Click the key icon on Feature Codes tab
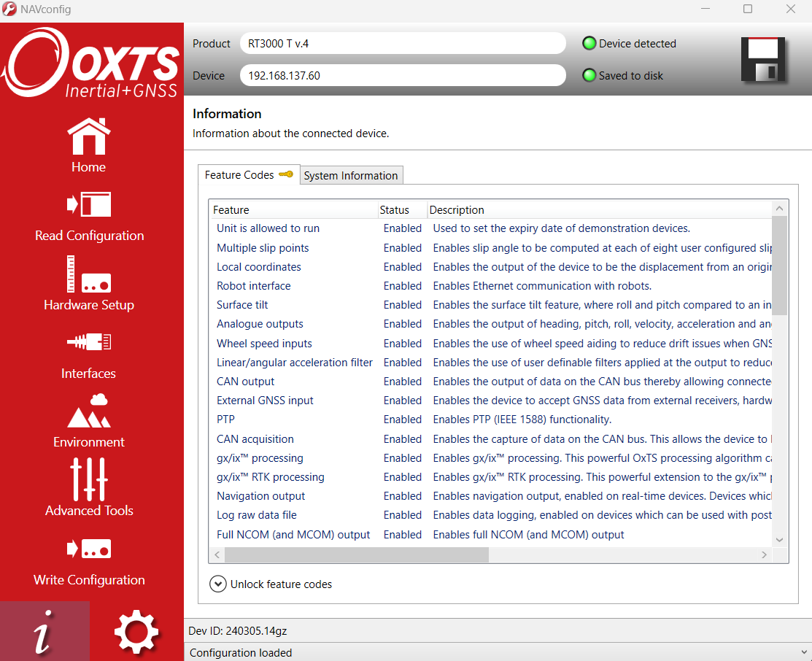Image resolution: width=812 pixels, height=661 pixels. [x=286, y=174]
